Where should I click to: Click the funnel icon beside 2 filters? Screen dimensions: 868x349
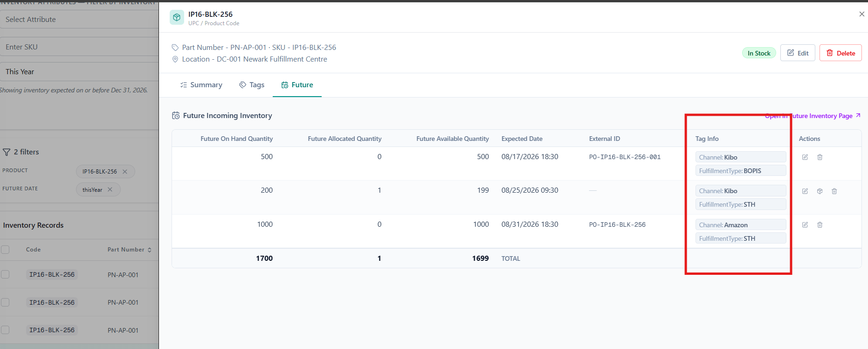click(x=7, y=152)
